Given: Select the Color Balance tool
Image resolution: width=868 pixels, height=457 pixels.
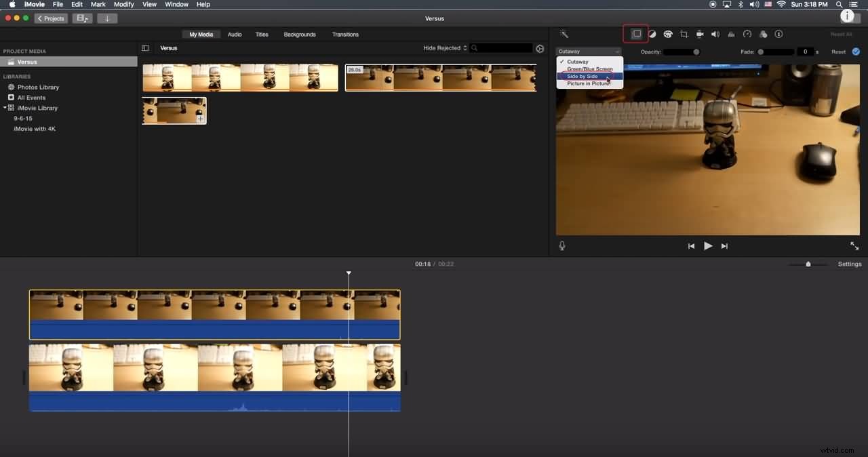Looking at the screenshot, I should tap(652, 34).
